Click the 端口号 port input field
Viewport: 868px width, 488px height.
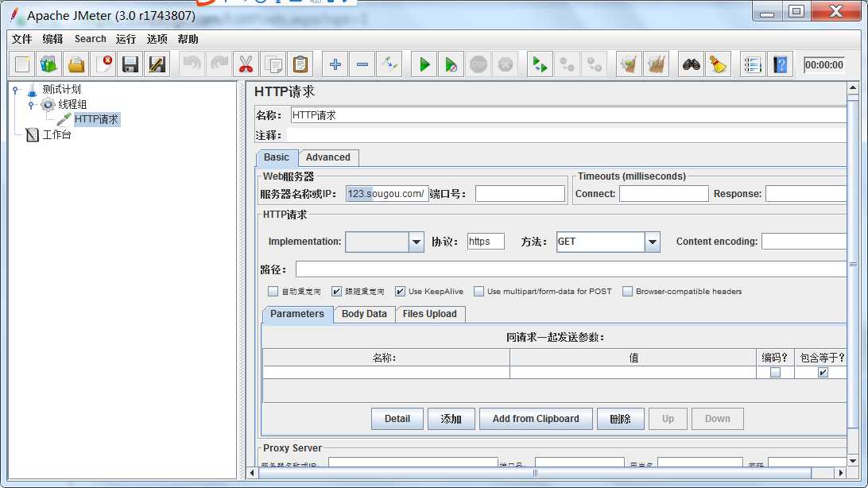[520, 194]
